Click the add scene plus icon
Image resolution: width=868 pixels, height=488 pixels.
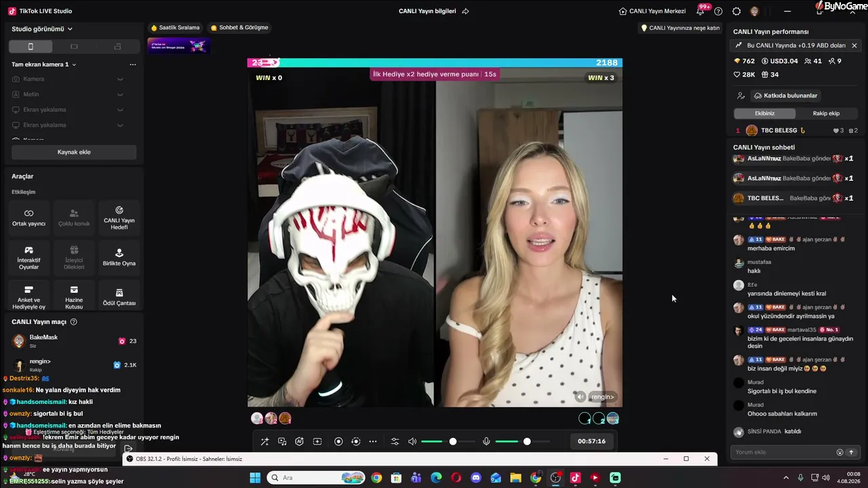pos(317,442)
